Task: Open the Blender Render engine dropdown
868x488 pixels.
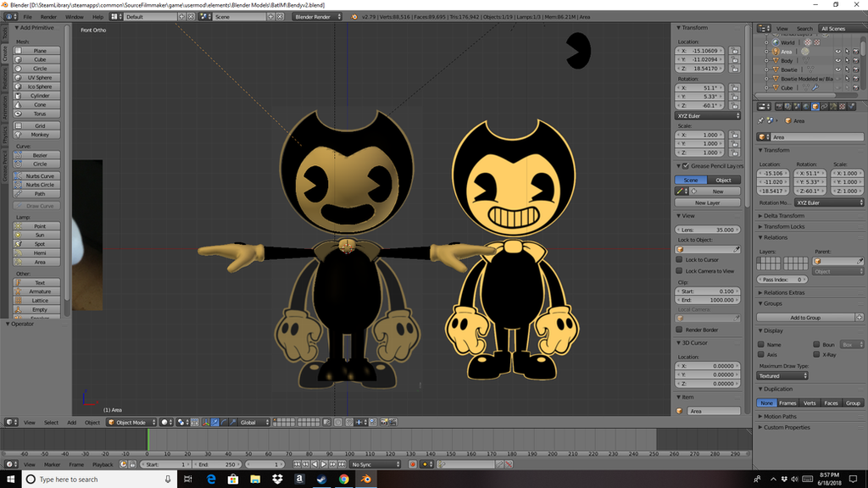Action: (317, 17)
